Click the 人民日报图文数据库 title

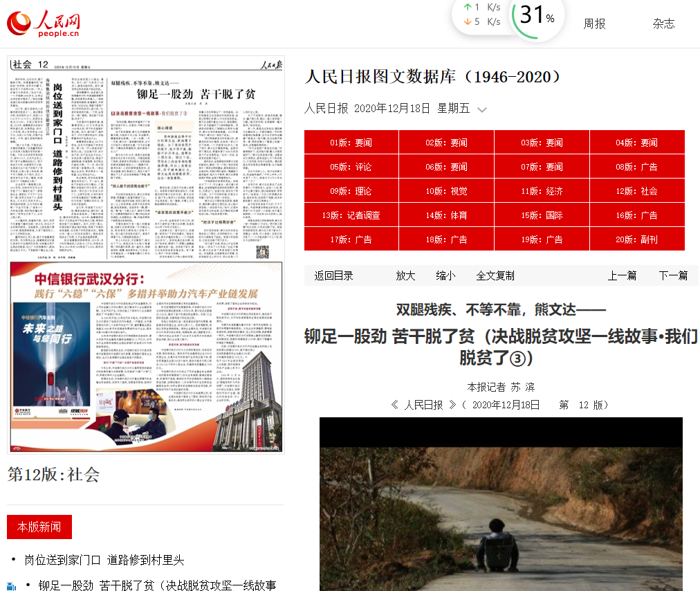click(x=432, y=77)
